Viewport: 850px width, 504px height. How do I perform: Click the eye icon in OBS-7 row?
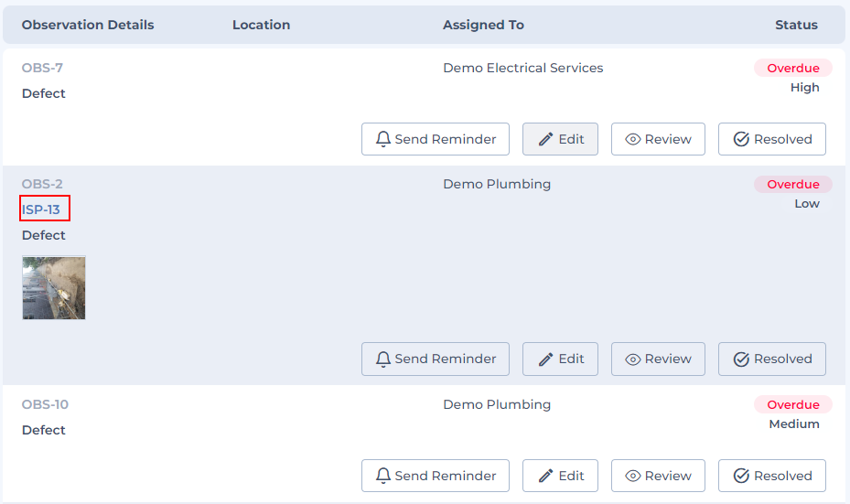[x=632, y=140]
